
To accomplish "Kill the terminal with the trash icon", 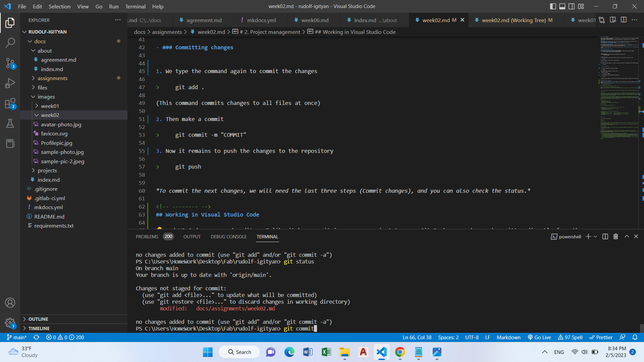I will 615,236.
